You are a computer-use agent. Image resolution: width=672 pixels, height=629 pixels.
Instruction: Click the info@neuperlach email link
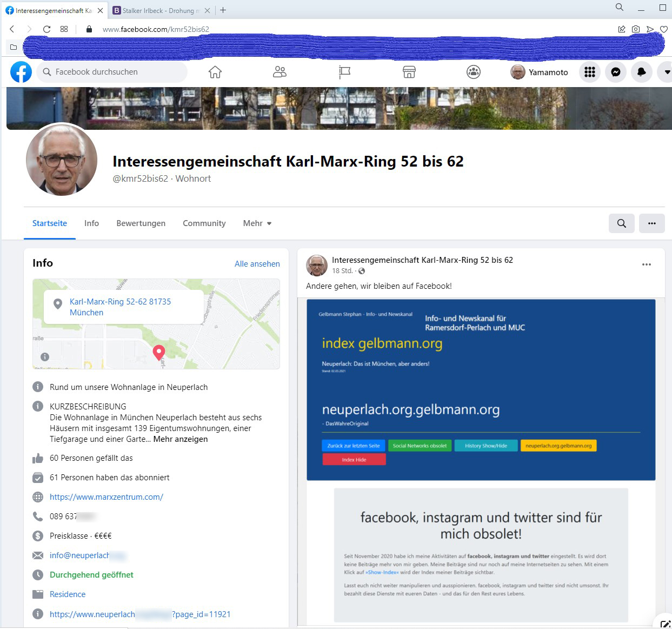[88, 555]
